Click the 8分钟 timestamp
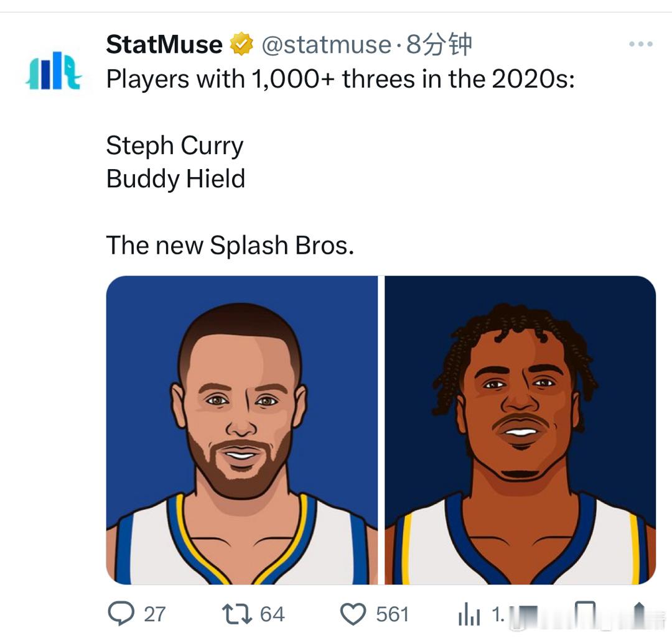Image resolution: width=672 pixels, height=638 pixels. pos(439,45)
